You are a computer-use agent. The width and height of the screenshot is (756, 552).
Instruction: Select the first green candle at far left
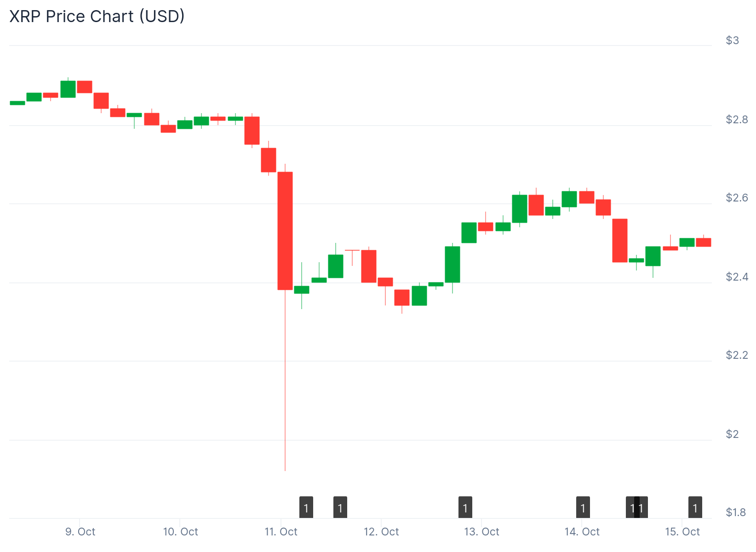[x=17, y=103]
